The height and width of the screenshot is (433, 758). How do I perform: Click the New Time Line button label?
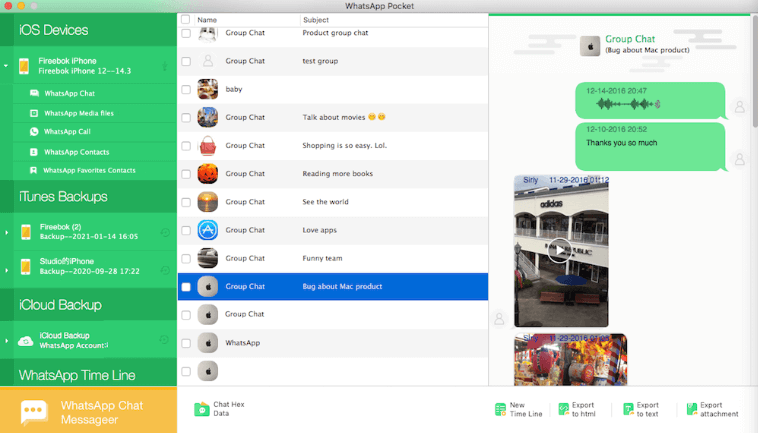pos(526,409)
